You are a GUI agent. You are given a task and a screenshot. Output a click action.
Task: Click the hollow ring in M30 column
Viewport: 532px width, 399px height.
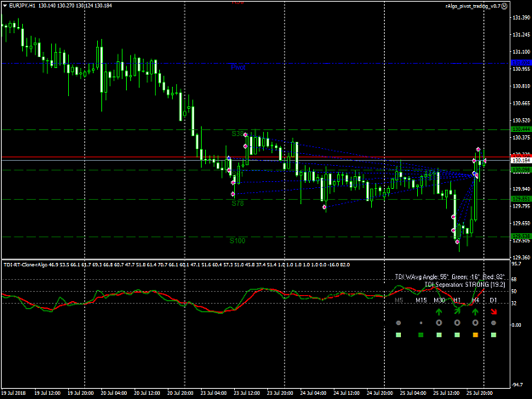tap(438, 323)
